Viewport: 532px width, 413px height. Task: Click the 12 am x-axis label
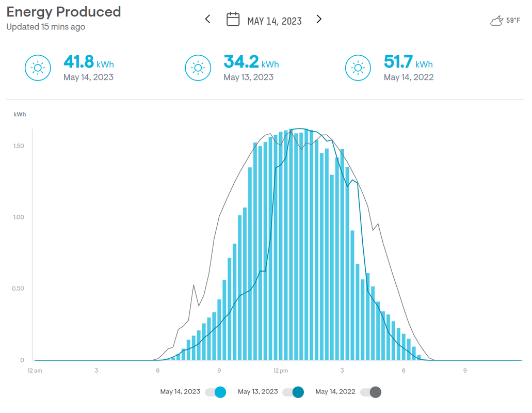[35, 371]
